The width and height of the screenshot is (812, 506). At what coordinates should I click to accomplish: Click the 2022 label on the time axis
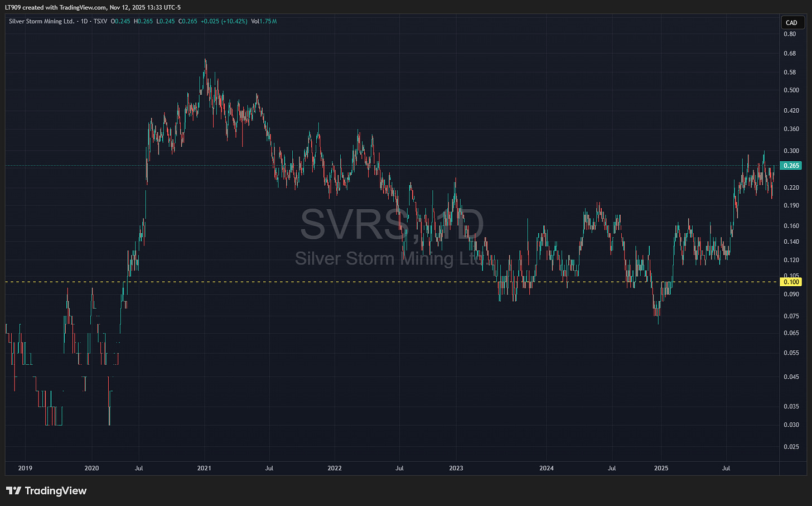[335, 468]
